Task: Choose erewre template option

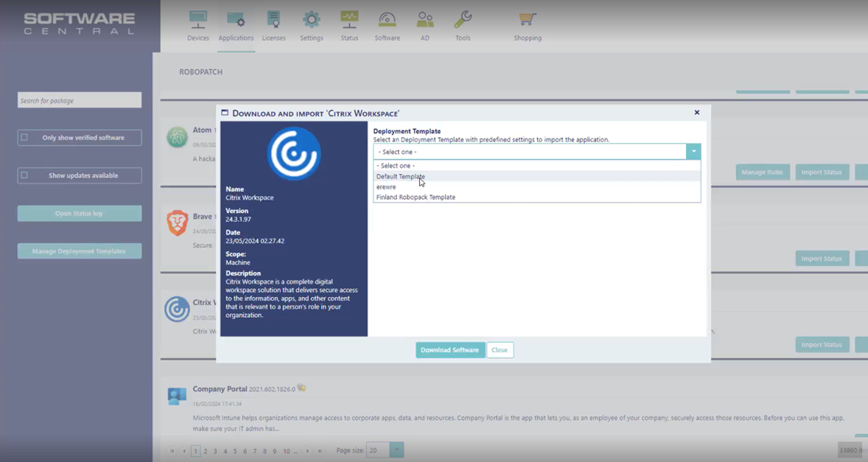Action: click(x=537, y=186)
